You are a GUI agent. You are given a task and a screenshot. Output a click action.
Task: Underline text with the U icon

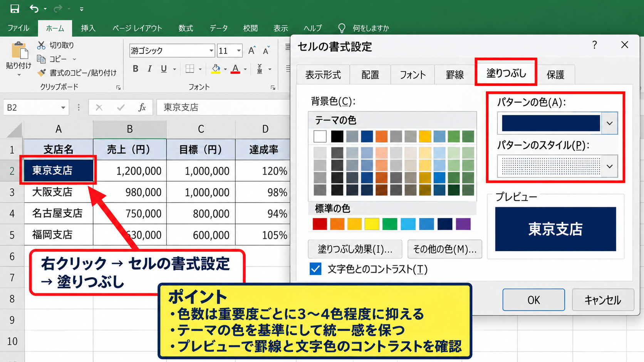(x=164, y=69)
